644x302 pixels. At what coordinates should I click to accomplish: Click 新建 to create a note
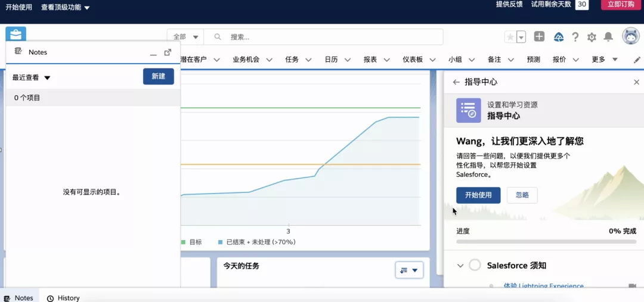[159, 76]
